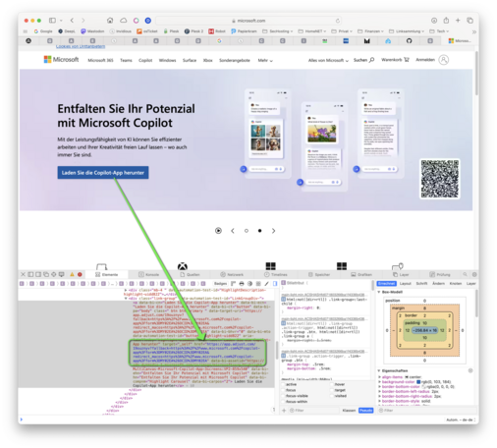Open the Safari home page icon
The width and height of the screenshot is (497, 448).
click(110, 21)
